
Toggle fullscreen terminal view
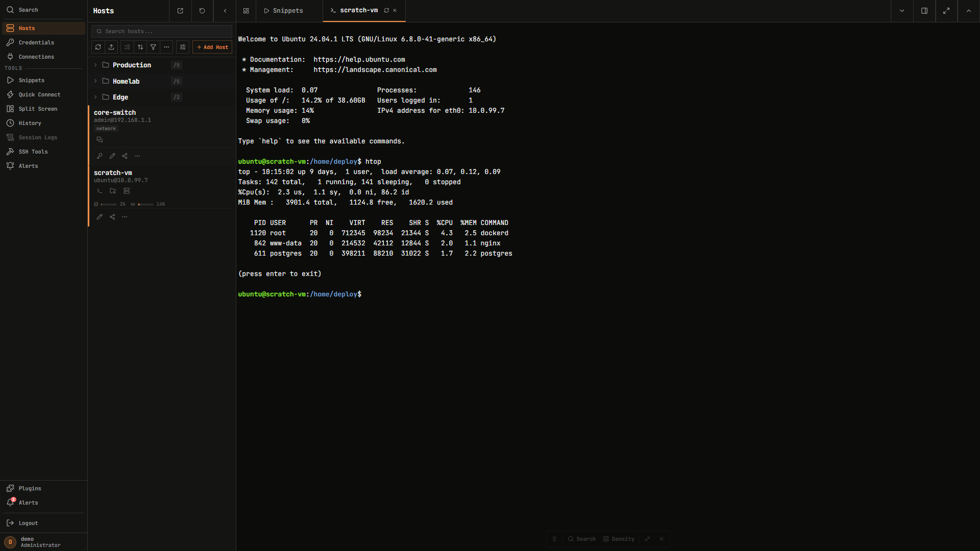click(946, 11)
